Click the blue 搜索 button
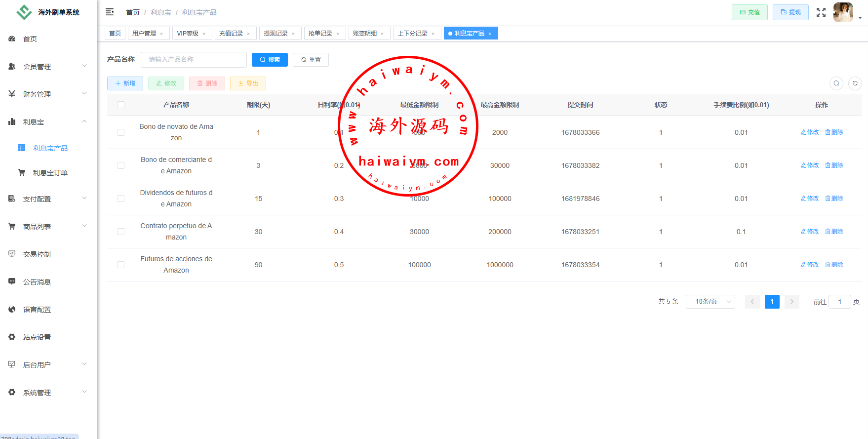This screenshot has height=439, width=868. pos(270,60)
